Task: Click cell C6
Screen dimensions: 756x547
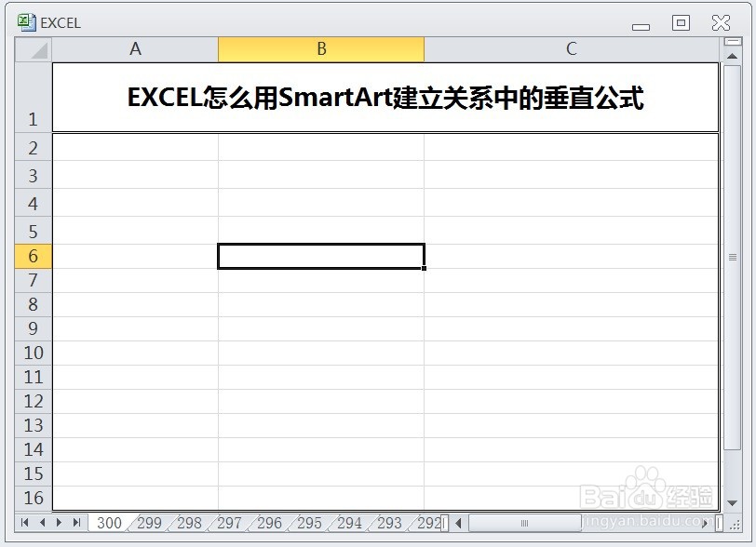Action: coord(572,257)
